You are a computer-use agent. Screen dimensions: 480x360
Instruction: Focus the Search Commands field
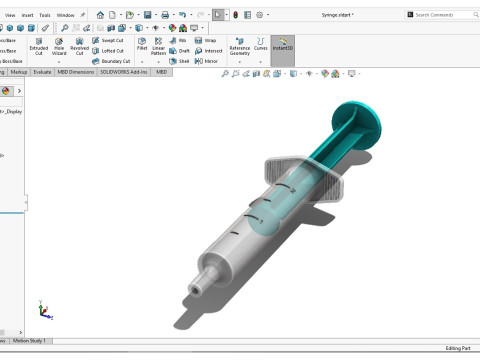tap(442, 15)
